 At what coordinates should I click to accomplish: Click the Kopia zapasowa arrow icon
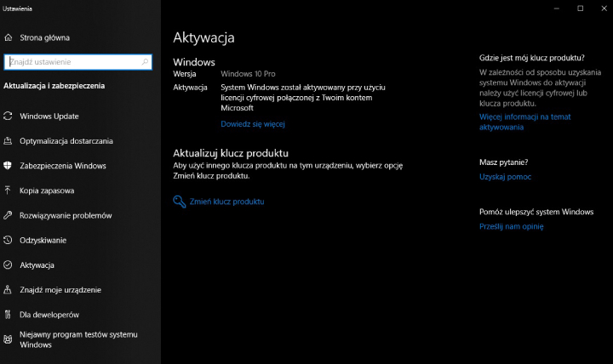(x=8, y=191)
